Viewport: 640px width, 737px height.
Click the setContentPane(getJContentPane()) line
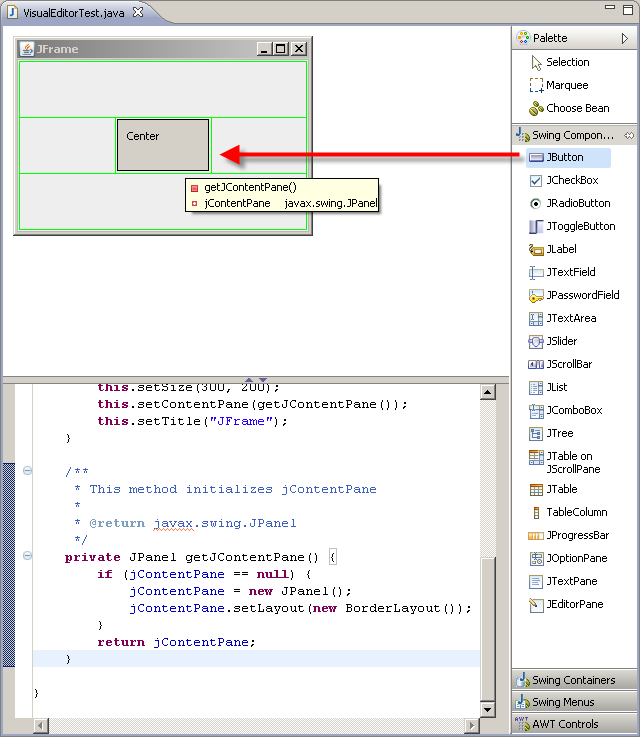pyautogui.click(x=252, y=404)
